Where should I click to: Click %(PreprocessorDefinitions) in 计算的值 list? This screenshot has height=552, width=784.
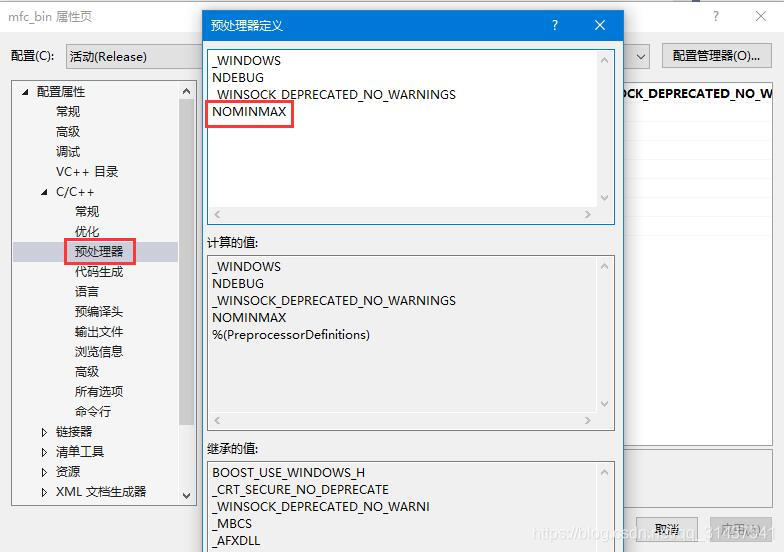pyautogui.click(x=291, y=334)
